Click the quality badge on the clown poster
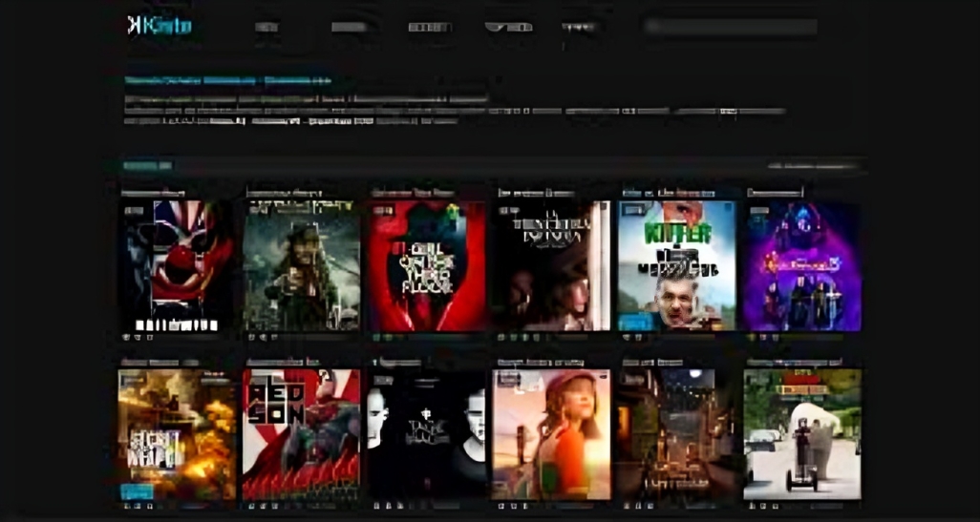This screenshot has width=980, height=522. coord(133,211)
